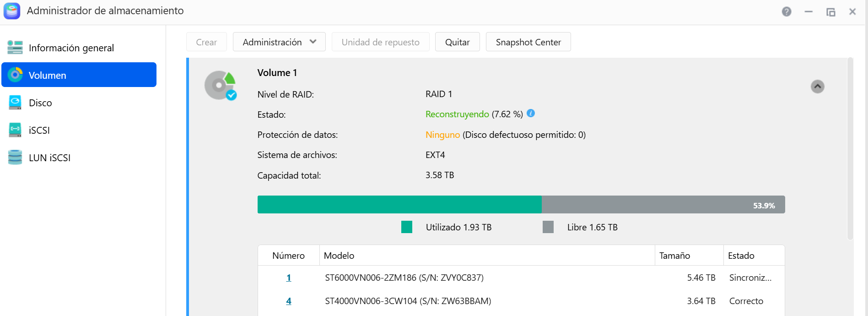Sort the table by Tamaño column
This screenshot has height=316, width=868.
click(674, 256)
